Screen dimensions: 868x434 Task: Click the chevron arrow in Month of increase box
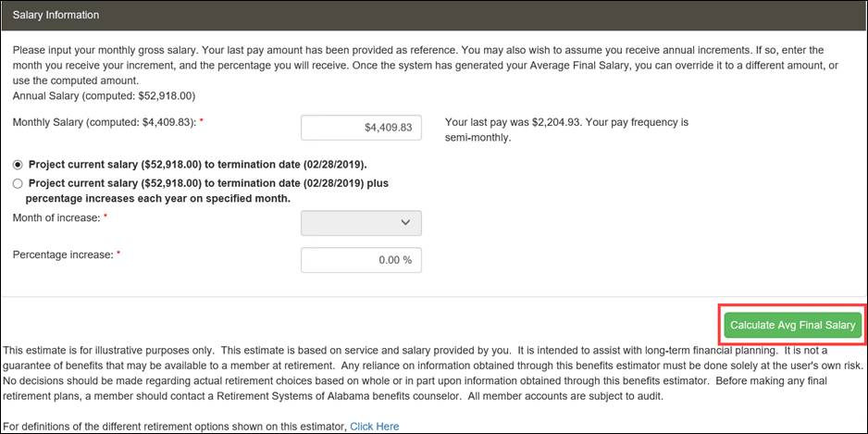coord(405,222)
